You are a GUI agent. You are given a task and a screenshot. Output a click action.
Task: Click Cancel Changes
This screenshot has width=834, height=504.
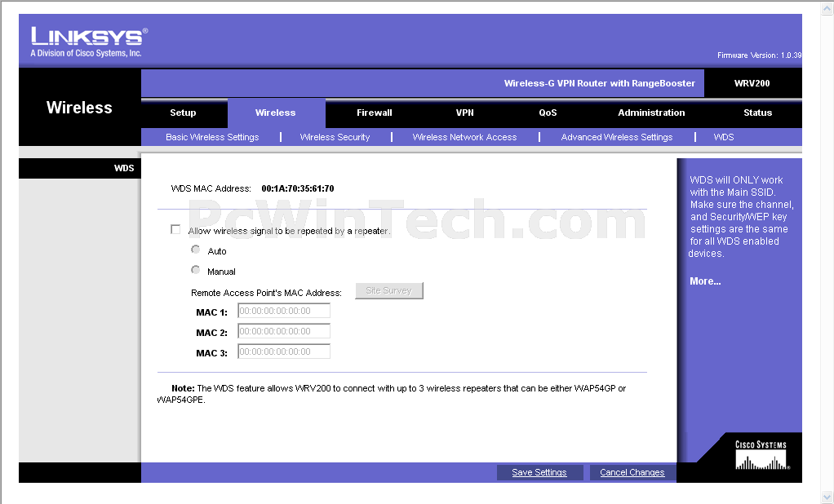tap(632, 472)
